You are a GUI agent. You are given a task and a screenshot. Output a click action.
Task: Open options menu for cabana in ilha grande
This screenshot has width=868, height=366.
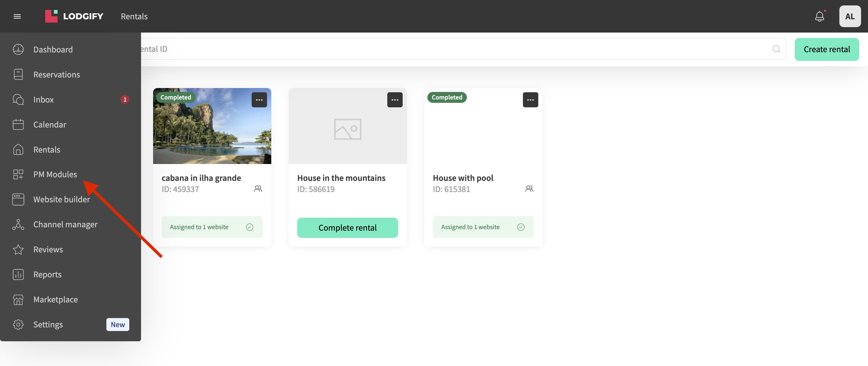pos(259,100)
